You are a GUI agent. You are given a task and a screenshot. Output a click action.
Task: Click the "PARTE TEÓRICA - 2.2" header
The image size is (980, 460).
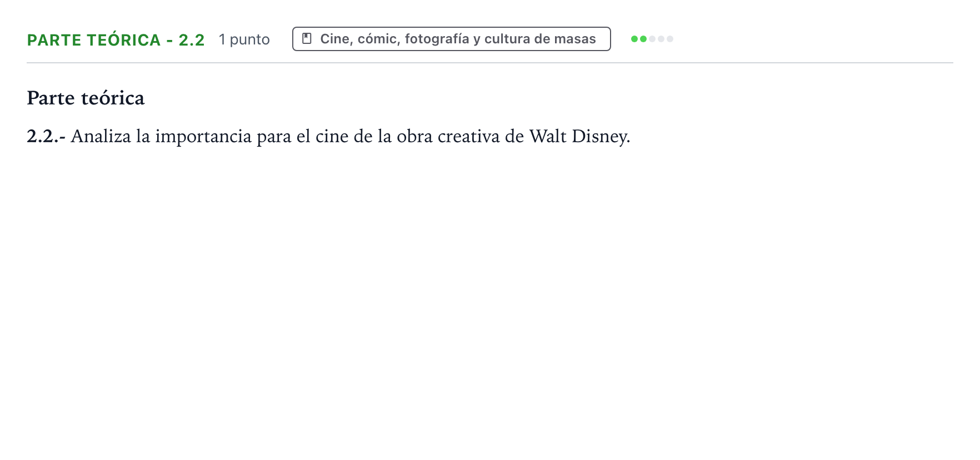pyautogui.click(x=116, y=40)
